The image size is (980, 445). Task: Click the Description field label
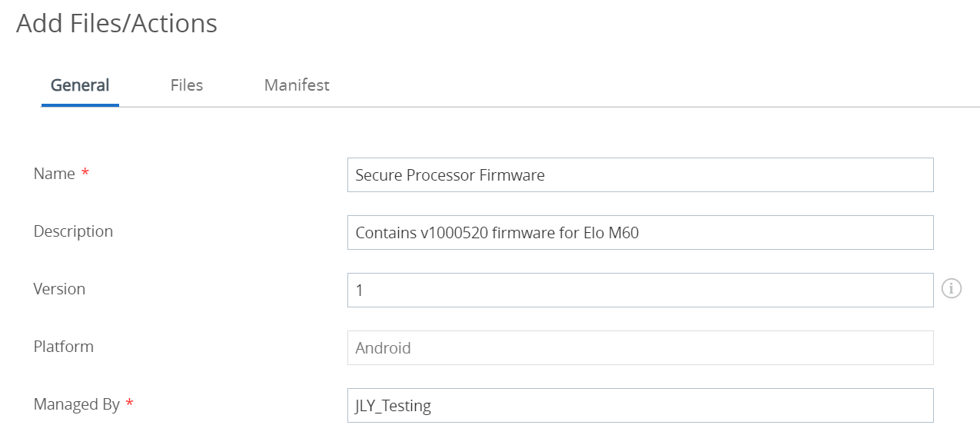coord(73,231)
